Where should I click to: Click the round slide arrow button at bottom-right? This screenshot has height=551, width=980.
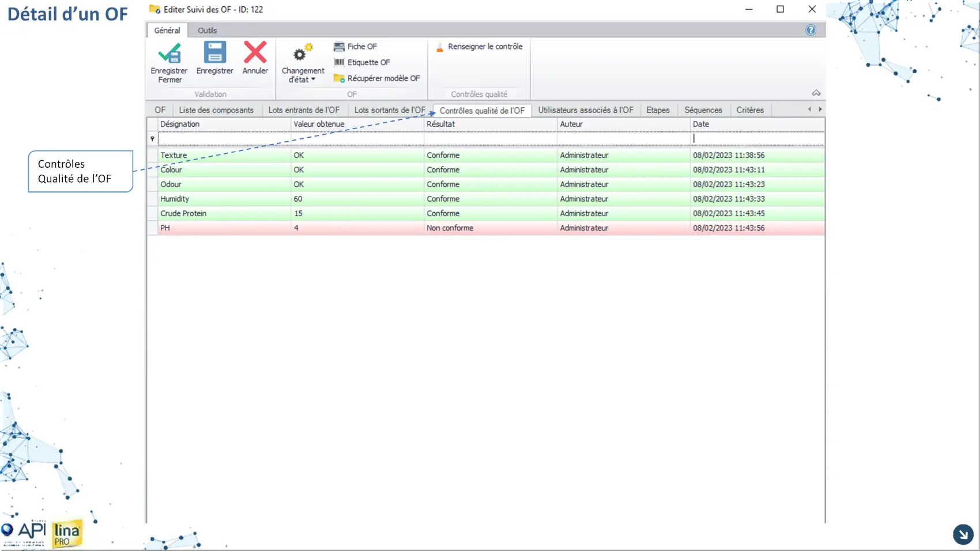pos(963,534)
